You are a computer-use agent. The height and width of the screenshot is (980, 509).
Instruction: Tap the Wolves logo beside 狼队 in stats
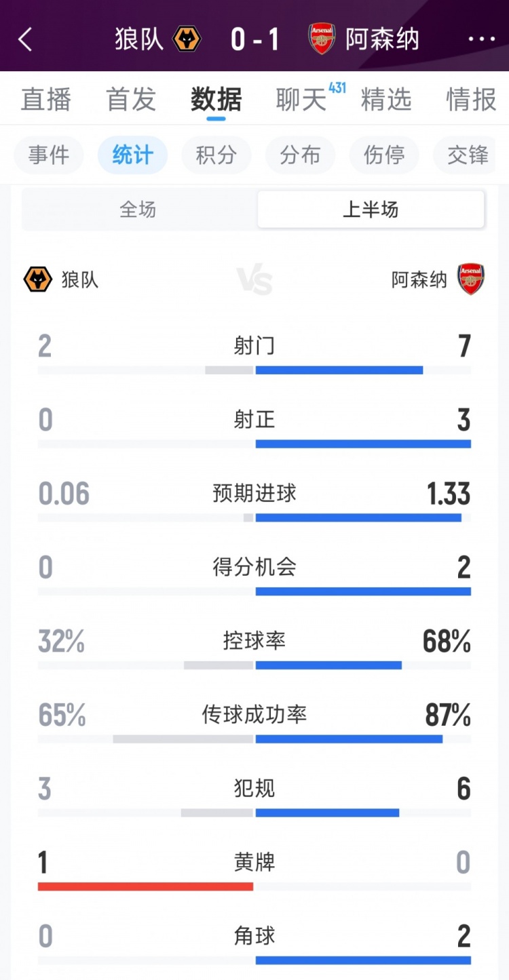pyautogui.click(x=38, y=279)
